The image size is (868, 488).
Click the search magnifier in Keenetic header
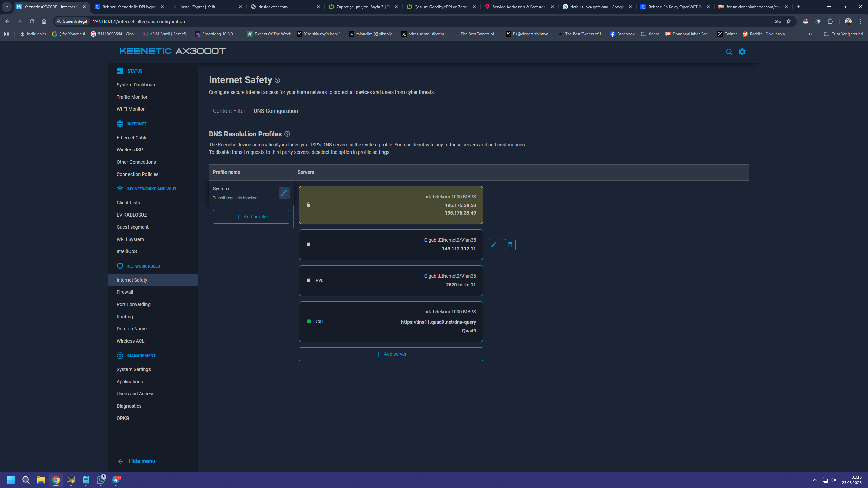point(729,52)
